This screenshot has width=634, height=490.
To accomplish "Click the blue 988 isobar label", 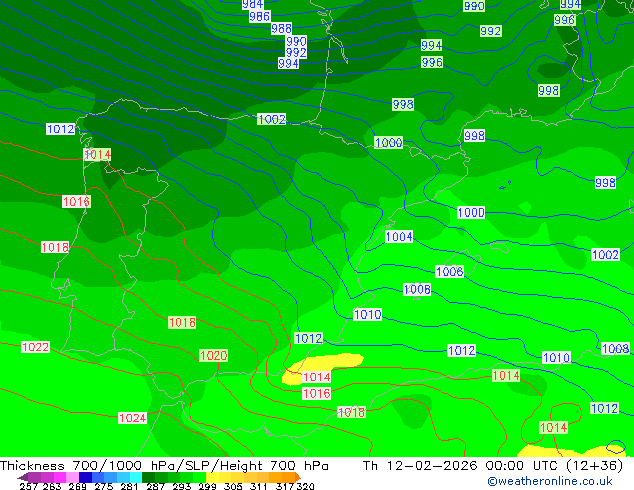I will tap(281, 29).
